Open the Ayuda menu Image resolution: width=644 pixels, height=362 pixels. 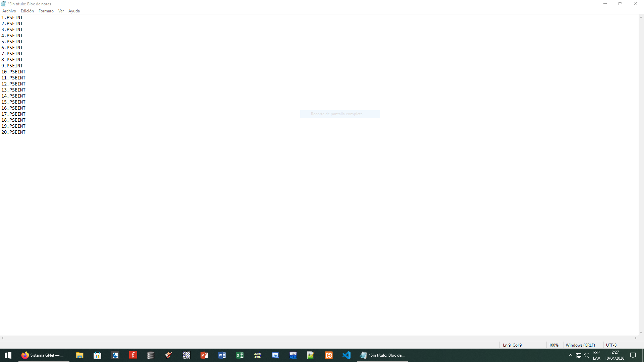tap(74, 11)
